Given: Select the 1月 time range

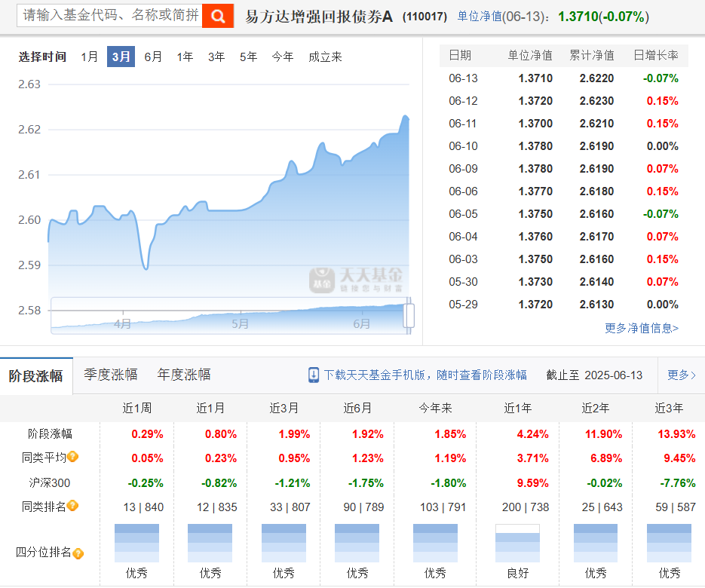Looking at the screenshot, I should click(90, 57).
